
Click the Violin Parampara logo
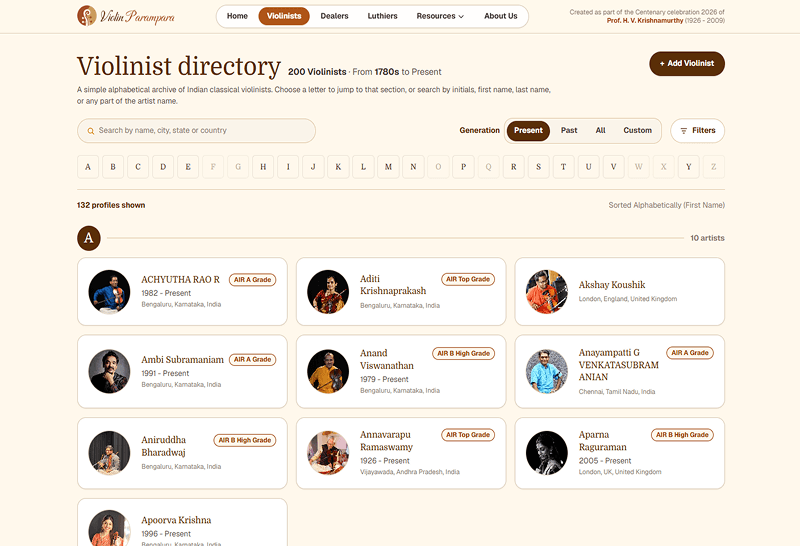tap(126, 16)
